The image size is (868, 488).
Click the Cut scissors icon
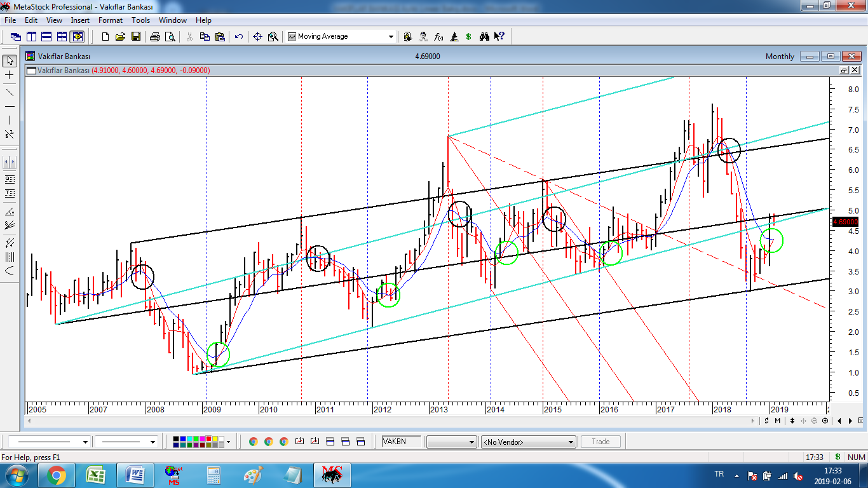(189, 36)
